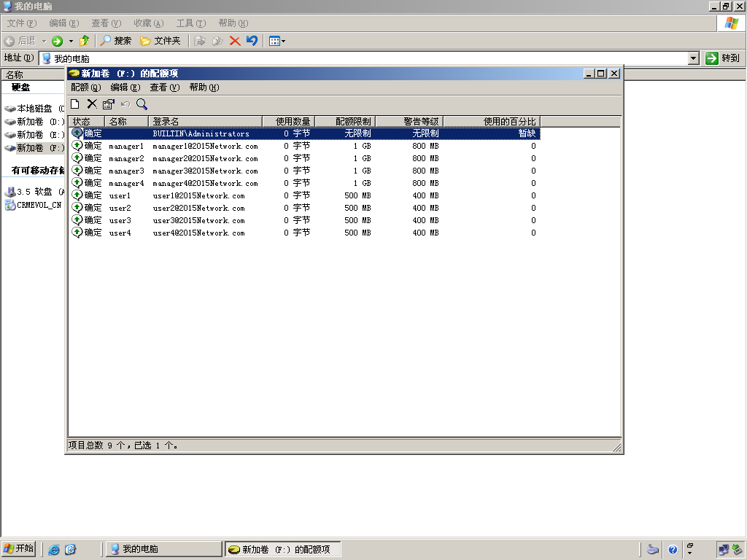
Task: Click the status icon of manager1 row
Action: coord(77,146)
